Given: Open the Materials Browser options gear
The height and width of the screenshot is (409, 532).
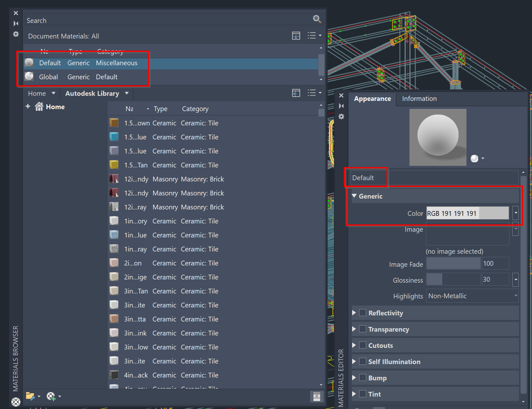Looking at the screenshot, I should (x=15, y=34).
